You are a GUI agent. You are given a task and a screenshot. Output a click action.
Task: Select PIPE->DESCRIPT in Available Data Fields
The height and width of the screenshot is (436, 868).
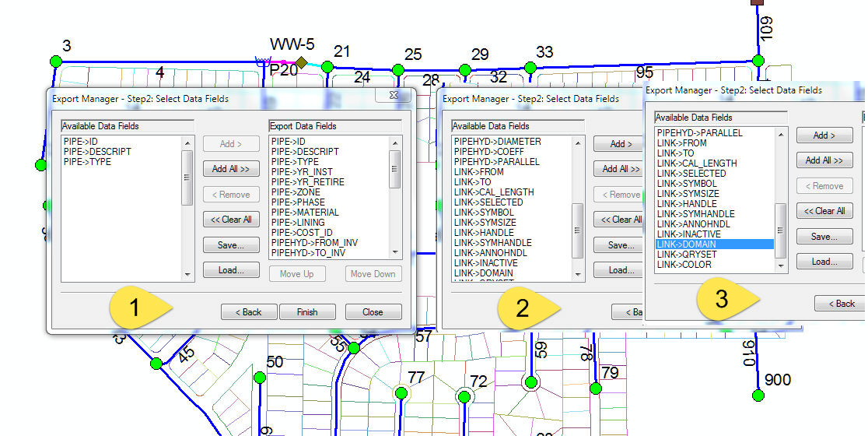(x=97, y=151)
